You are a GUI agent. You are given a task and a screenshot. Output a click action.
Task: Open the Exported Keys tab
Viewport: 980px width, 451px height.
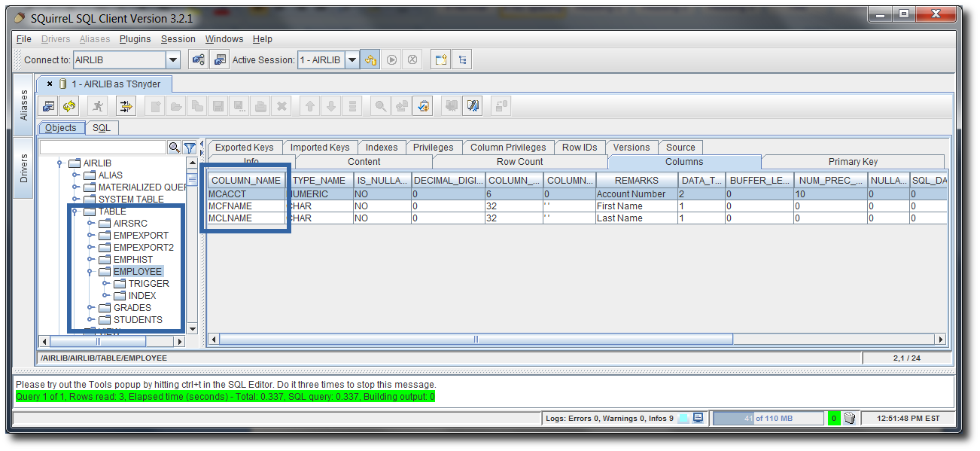click(244, 148)
